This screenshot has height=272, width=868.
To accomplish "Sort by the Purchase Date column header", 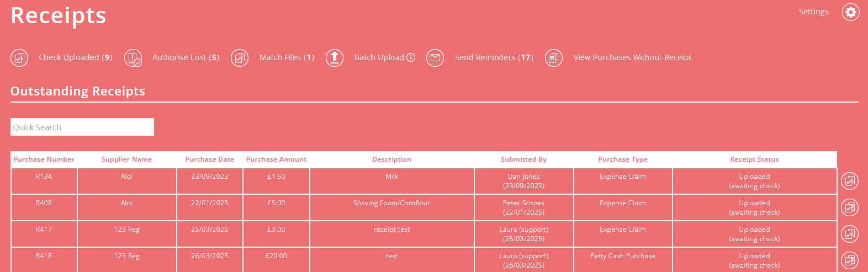I will pos(210,159).
